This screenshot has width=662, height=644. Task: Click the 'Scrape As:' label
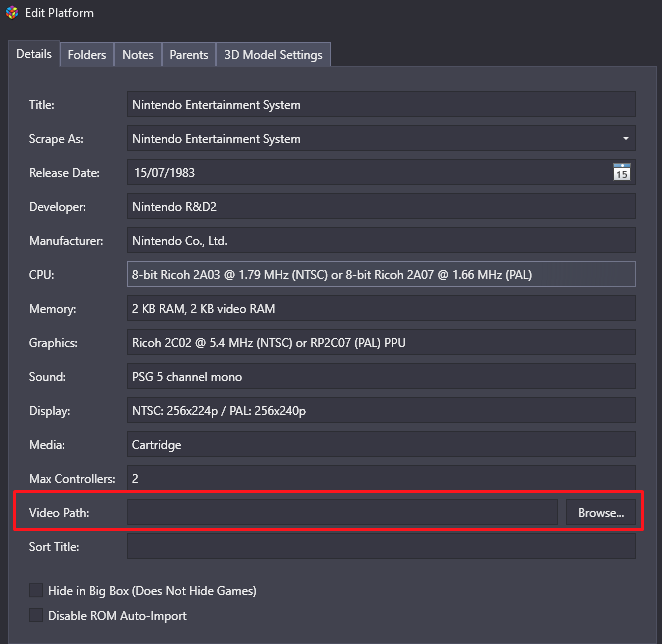[56, 139]
